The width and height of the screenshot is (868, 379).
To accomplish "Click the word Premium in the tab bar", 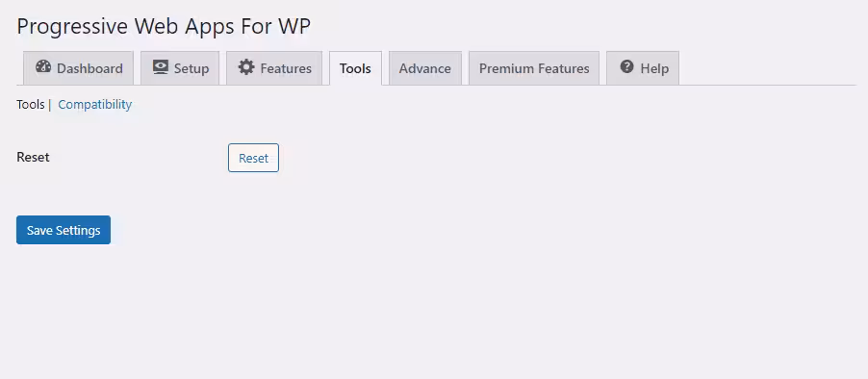I will point(504,68).
